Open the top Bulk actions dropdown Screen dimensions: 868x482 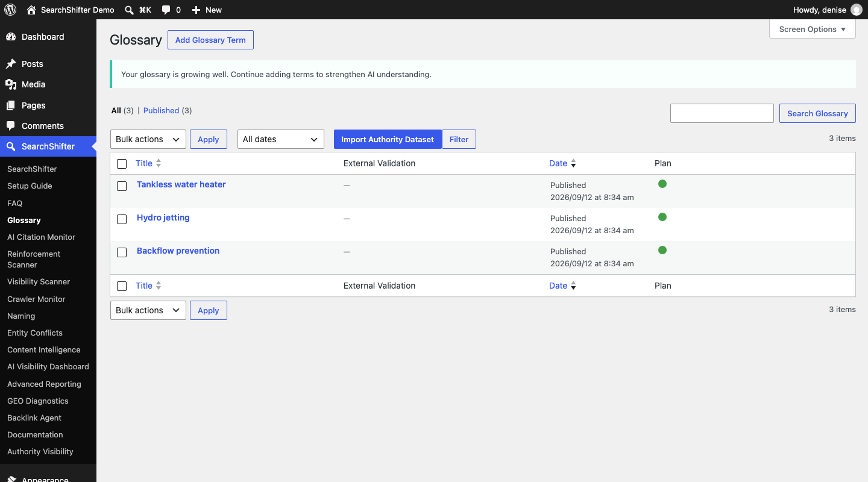pos(148,139)
